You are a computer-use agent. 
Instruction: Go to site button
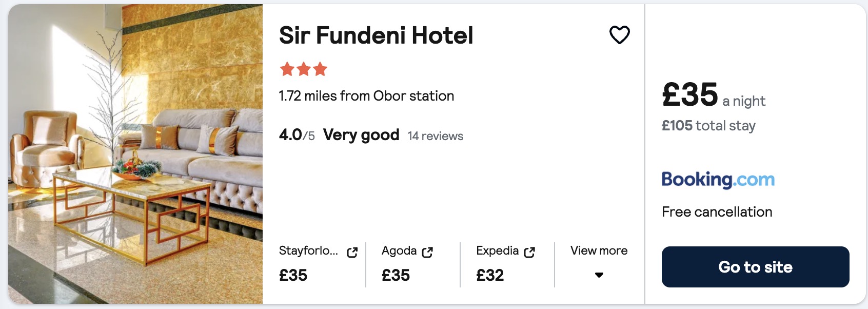755,267
